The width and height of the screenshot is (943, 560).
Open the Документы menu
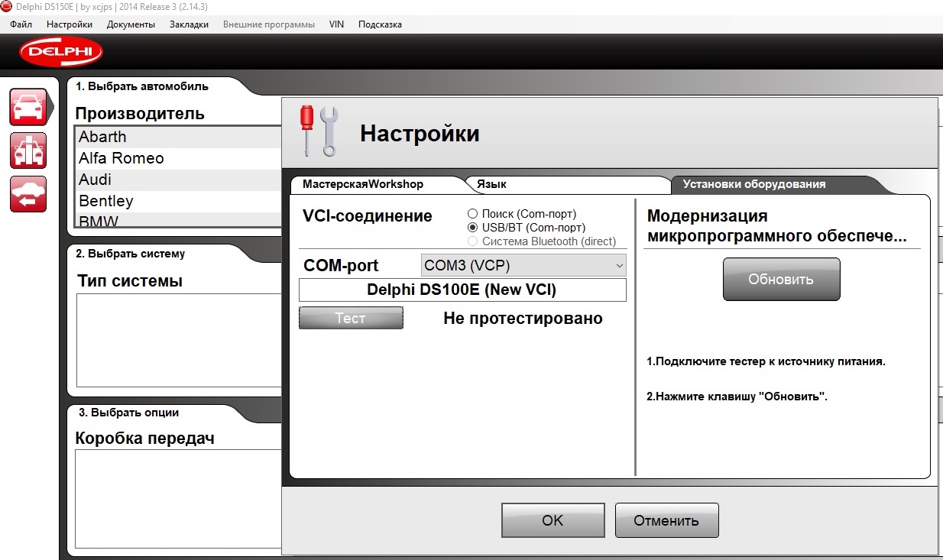coord(131,24)
